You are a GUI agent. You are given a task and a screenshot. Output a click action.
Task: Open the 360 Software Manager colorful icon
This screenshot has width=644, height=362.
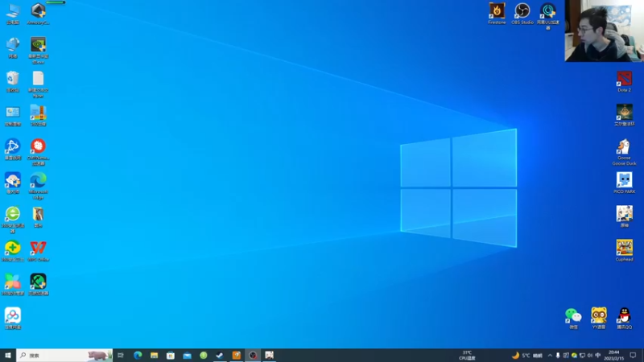click(13, 285)
